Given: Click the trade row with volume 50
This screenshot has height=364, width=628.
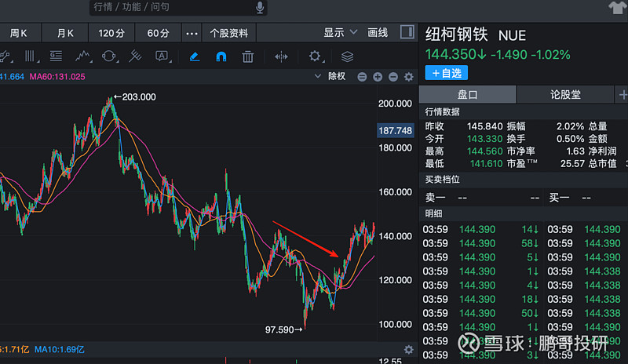Looking at the screenshot, I should coord(480,313).
